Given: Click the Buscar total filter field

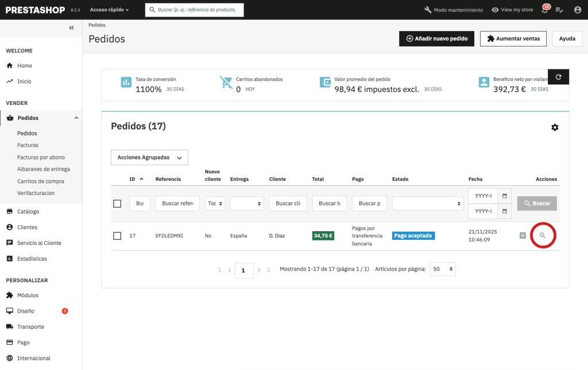Looking at the screenshot, I should click(329, 203).
